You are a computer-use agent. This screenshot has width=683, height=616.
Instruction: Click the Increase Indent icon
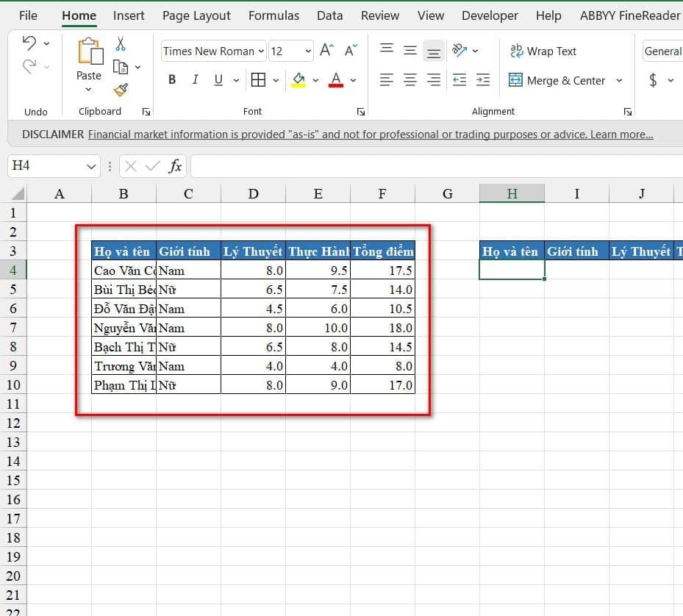pyautogui.click(x=482, y=80)
